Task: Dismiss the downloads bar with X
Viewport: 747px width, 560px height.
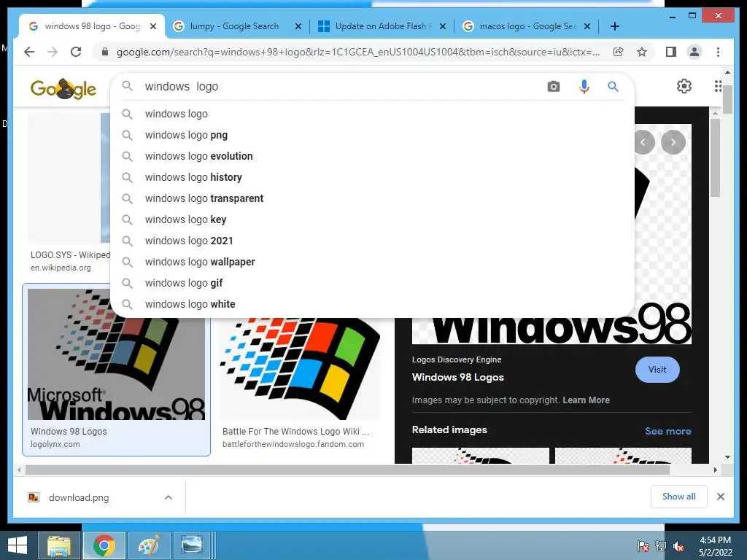Action: 721,497
